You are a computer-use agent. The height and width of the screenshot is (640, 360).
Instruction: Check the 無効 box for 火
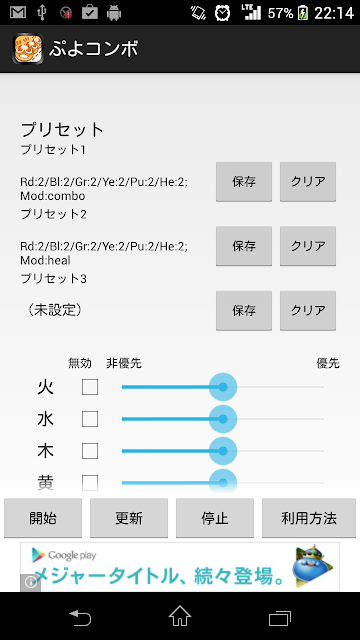click(x=90, y=387)
